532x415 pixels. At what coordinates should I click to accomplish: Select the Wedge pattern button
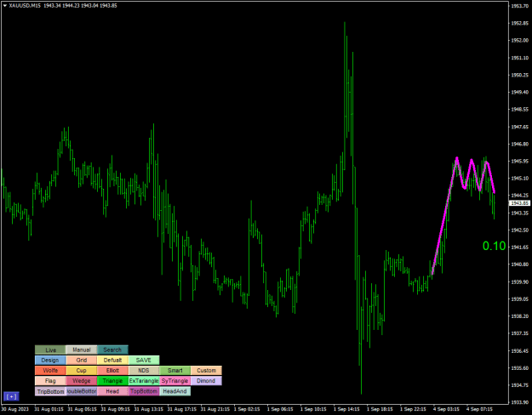82,381
